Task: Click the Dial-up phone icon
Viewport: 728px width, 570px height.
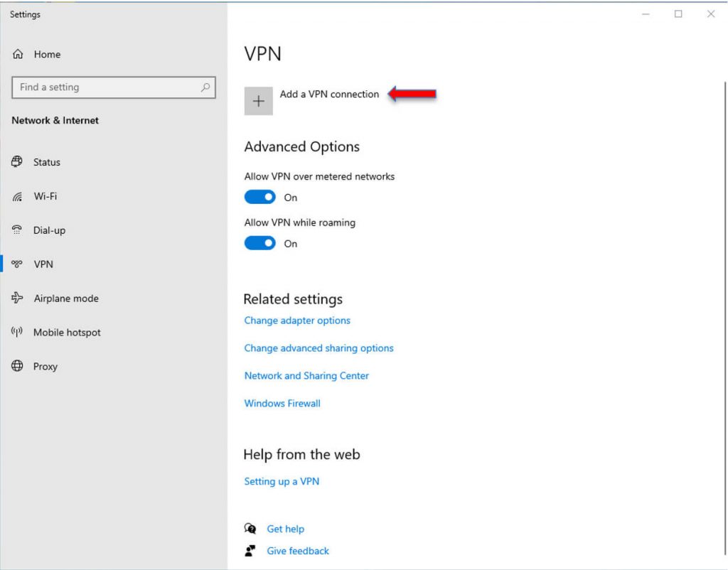Action: (17, 230)
